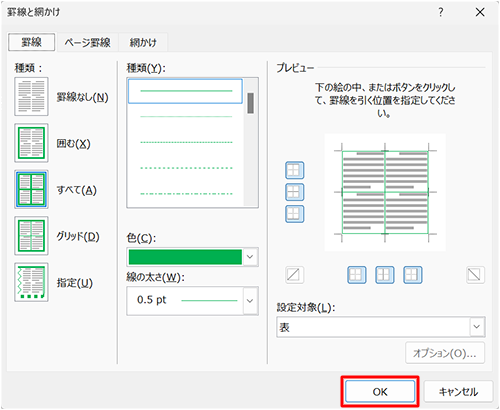Select the 指定(U) custom border icon
The width and height of the screenshot is (500, 410).
31,282
